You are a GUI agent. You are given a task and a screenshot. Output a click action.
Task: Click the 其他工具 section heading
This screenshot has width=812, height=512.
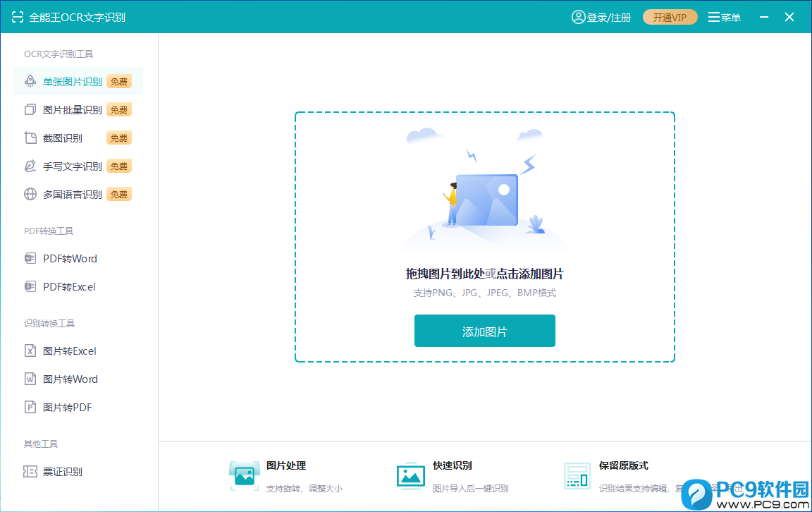(41, 444)
